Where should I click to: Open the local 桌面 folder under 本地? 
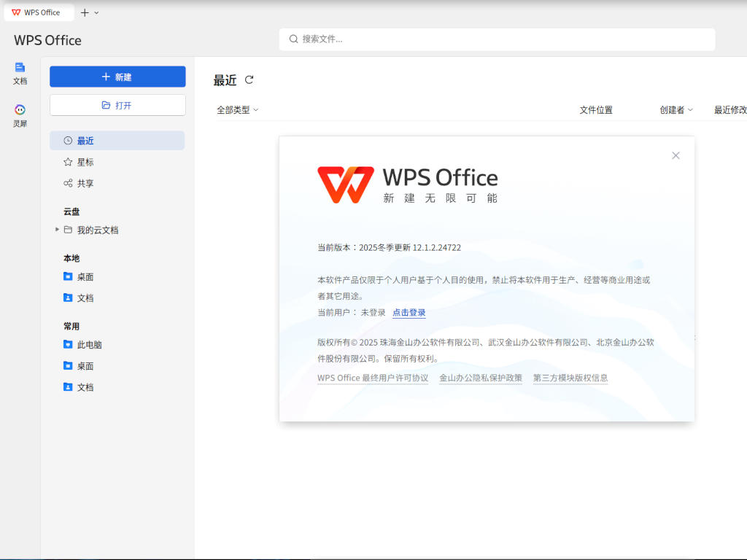click(x=85, y=277)
